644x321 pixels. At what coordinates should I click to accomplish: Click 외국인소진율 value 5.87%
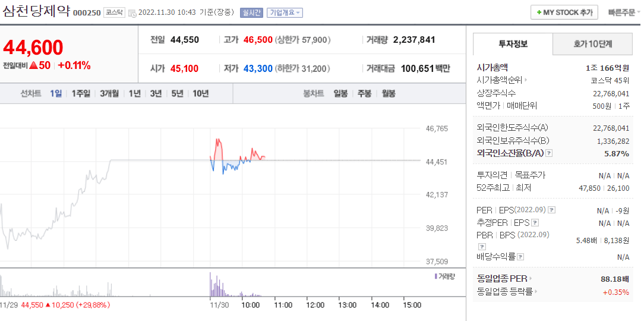tap(618, 153)
